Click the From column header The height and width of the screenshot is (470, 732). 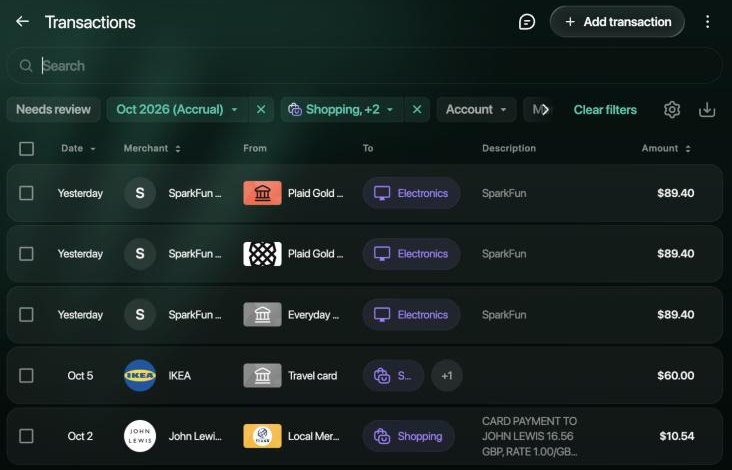[255, 148]
